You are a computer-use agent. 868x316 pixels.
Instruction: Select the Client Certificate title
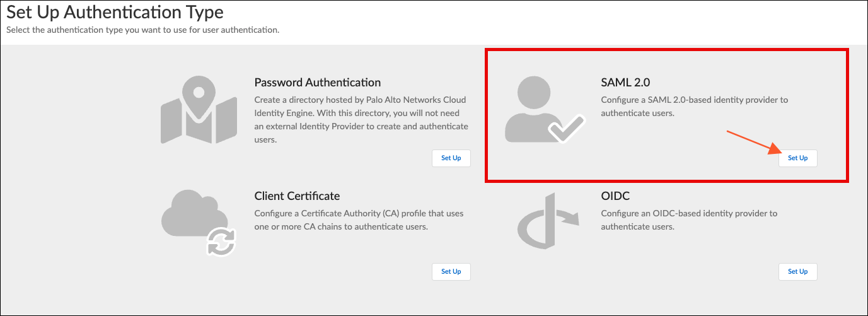pyautogui.click(x=297, y=196)
